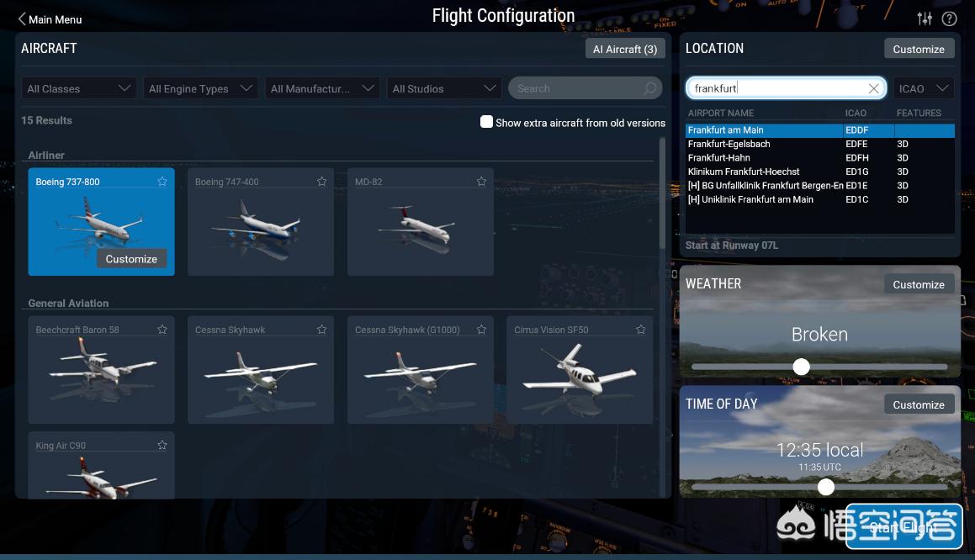This screenshot has width=975, height=560.
Task: Expand the All Studios dropdown
Action: (x=444, y=88)
